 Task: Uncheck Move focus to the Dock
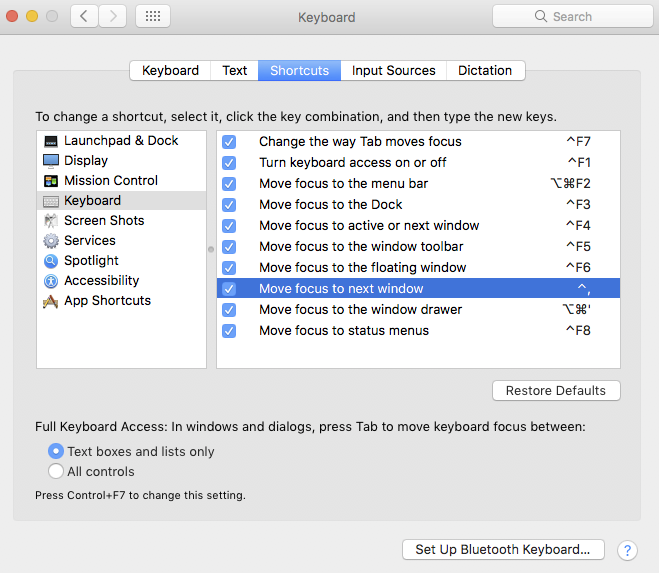pyautogui.click(x=229, y=205)
